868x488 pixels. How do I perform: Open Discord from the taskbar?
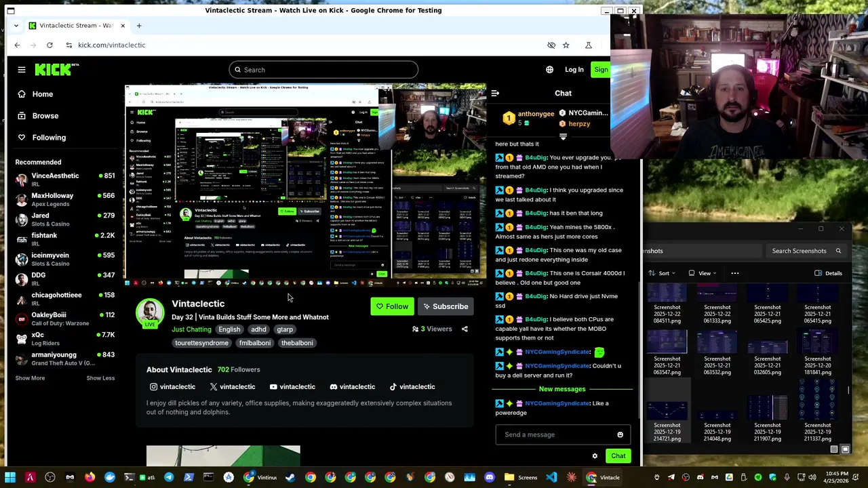coord(490,478)
